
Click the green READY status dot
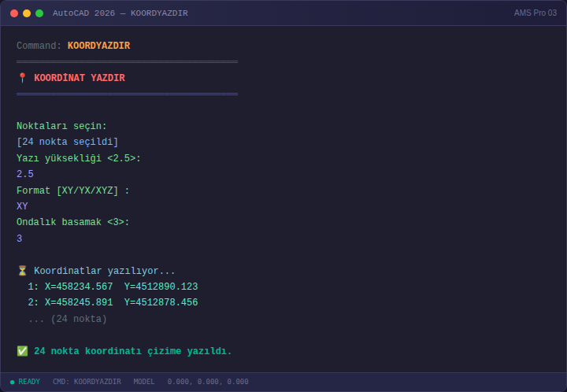click(x=13, y=382)
